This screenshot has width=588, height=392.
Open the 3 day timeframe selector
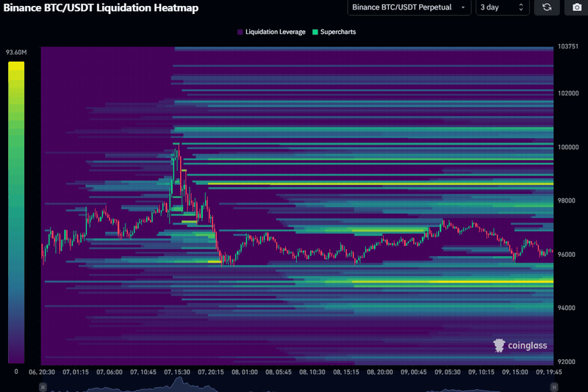point(503,7)
